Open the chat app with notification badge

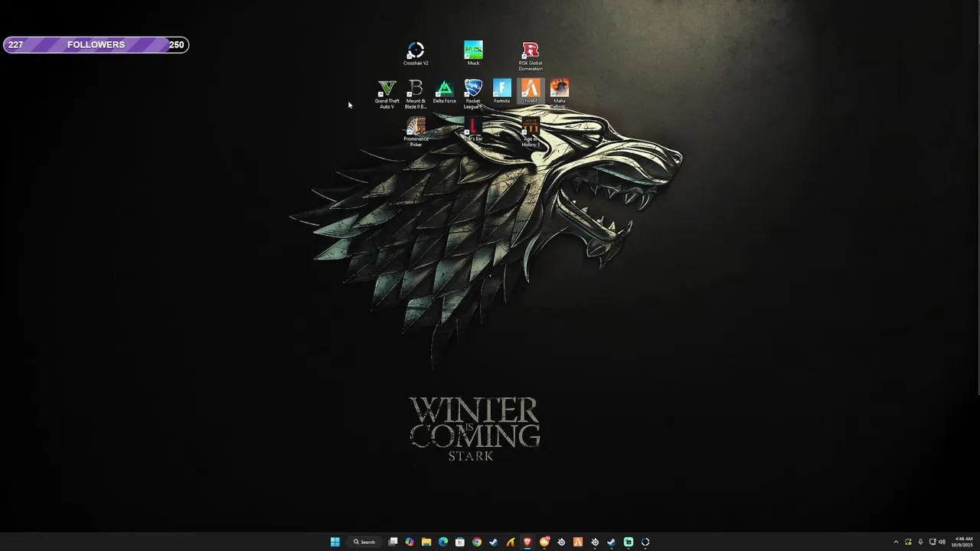[x=544, y=542]
